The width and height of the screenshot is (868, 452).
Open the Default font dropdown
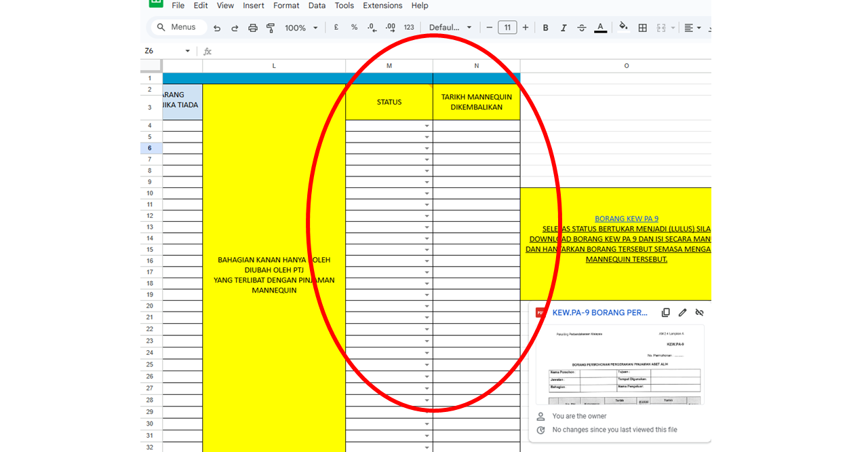(x=450, y=28)
